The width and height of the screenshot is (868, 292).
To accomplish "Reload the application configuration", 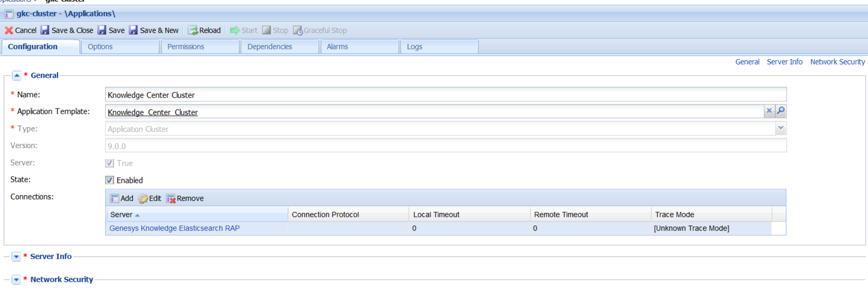I will coord(205,30).
